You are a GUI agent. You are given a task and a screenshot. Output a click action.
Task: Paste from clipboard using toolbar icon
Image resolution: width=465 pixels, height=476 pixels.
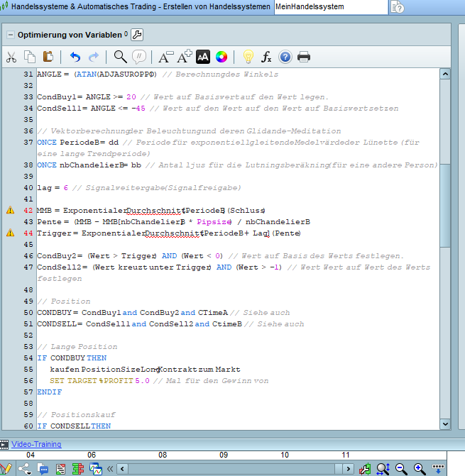[48, 57]
